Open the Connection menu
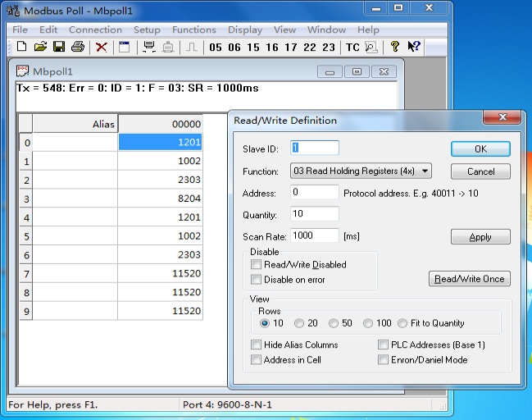 click(95, 30)
